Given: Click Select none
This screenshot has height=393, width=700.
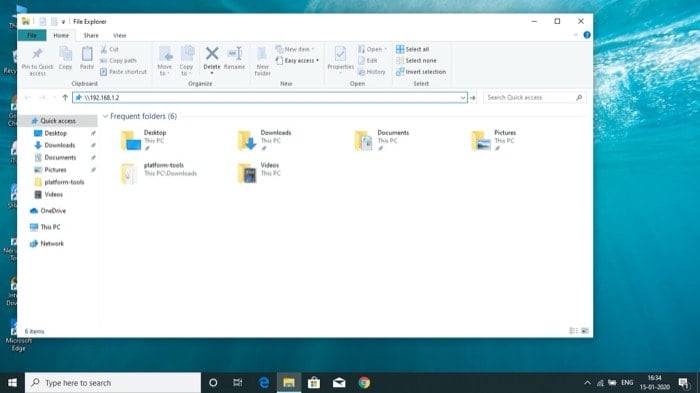Looking at the screenshot, I should point(416,60).
